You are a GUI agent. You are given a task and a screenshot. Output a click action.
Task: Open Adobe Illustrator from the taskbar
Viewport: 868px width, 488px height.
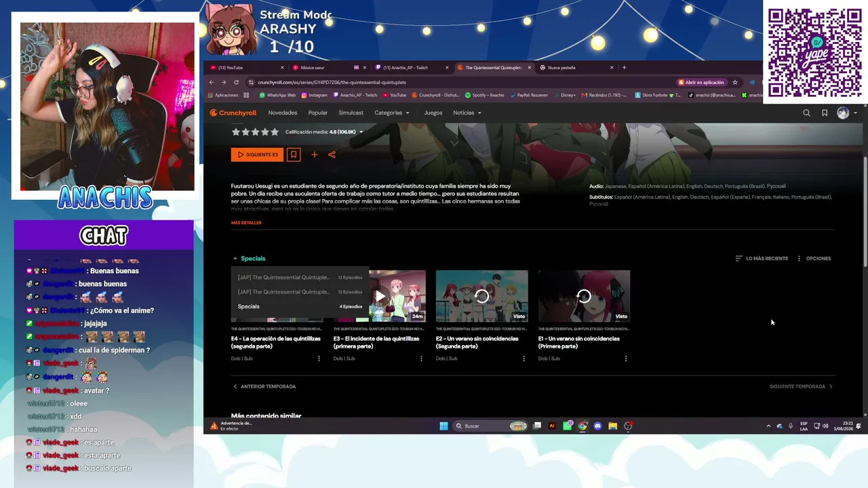(551, 426)
